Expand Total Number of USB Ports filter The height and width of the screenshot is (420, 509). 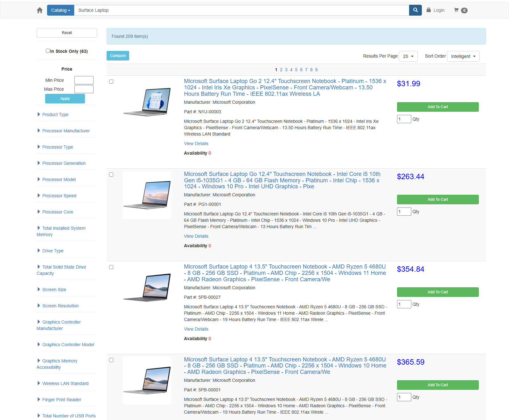click(x=69, y=416)
